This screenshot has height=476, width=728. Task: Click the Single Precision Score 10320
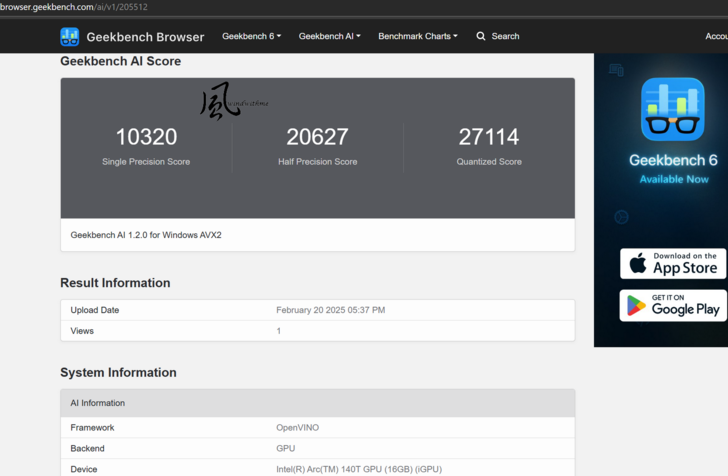[x=146, y=137]
